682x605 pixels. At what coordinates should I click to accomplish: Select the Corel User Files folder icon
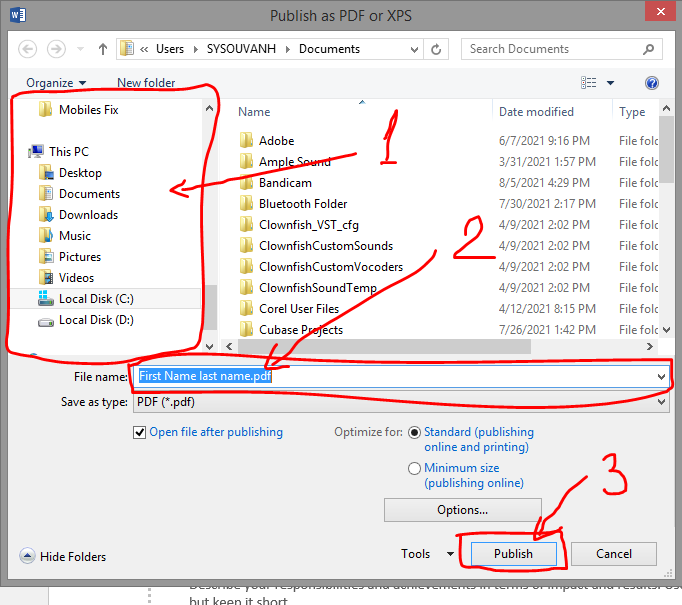246,309
